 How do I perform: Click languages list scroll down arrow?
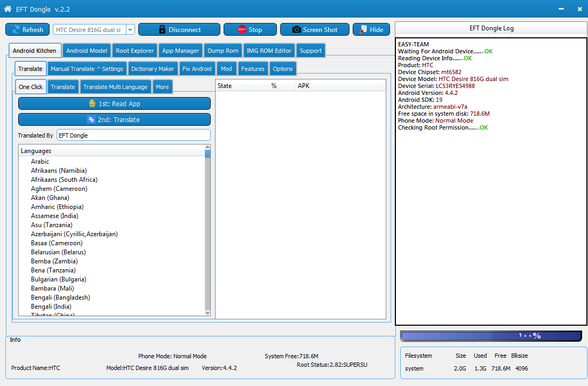(208, 313)
